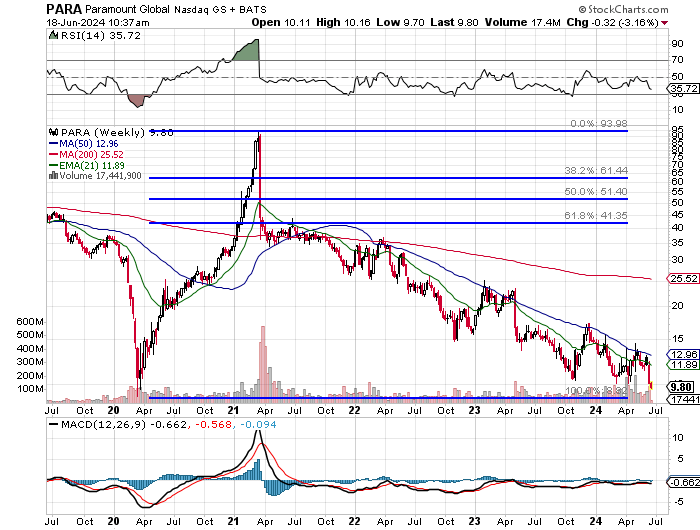Click the blue MA(50) legend marker
Viewport: 700px width, 530px height.
pos(52,143)
